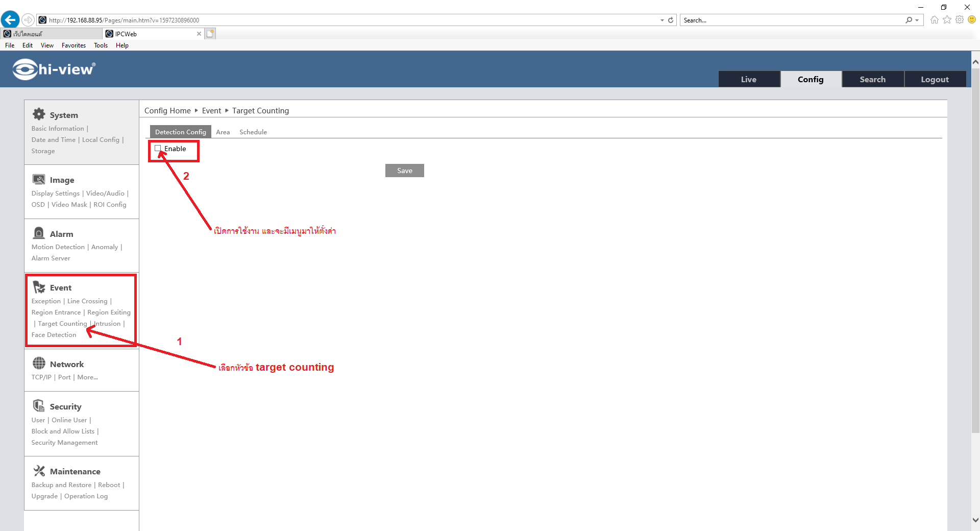This screenshot has width=980, height=531.
Task: Click the Event flag icon
Action: pos(39,287)
